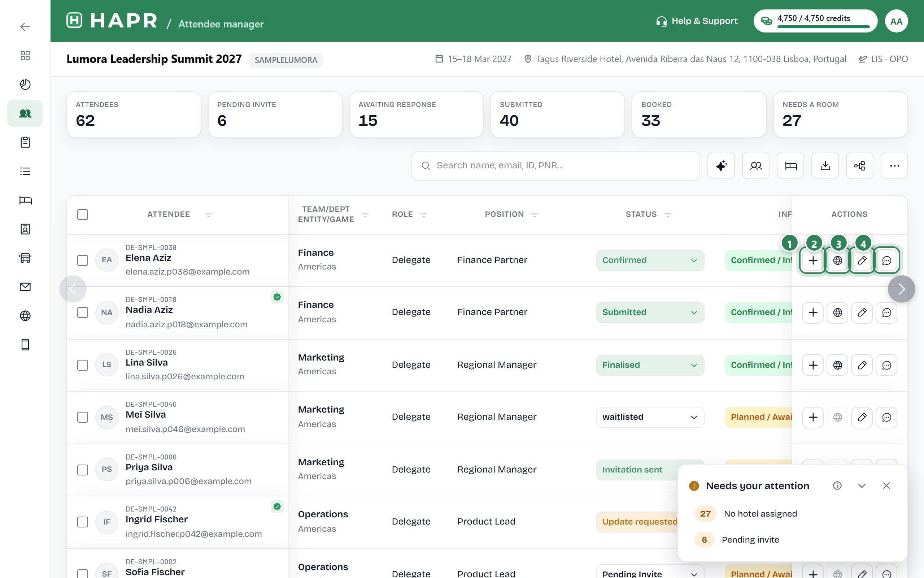Open the AA user avatar menu

point(896,21)
